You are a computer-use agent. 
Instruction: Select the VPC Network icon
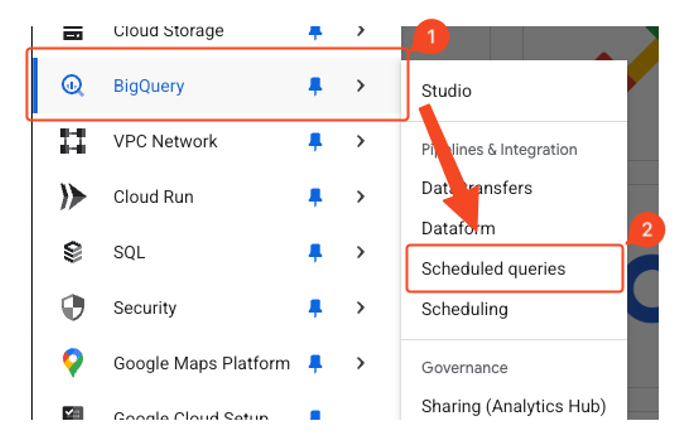72,141
